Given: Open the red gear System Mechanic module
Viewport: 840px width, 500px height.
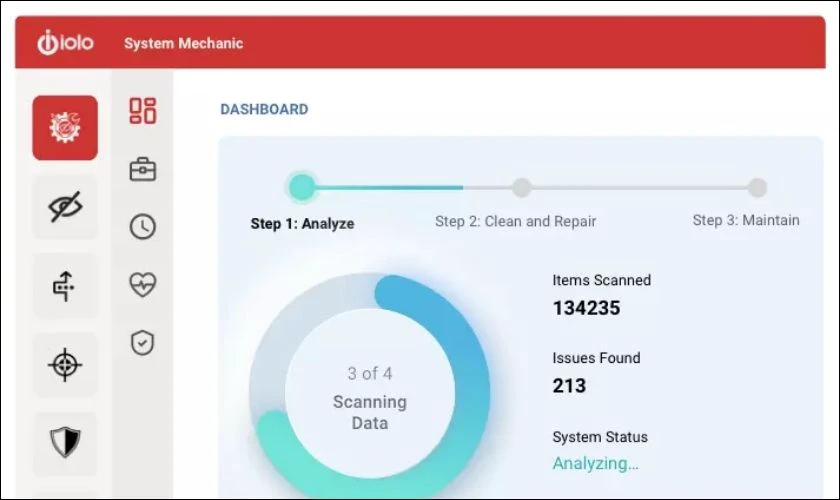Looking at the screenshot, I should (65, 128).
